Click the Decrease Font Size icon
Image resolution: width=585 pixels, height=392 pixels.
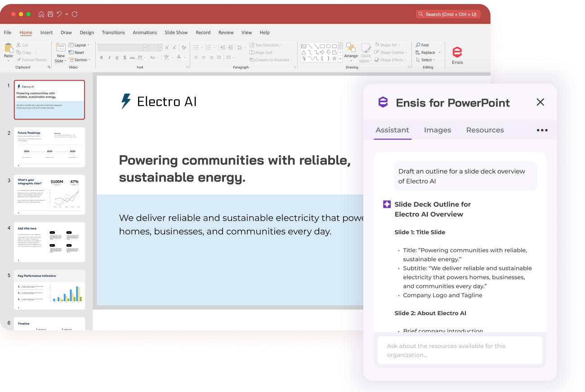[x=174, y=48]
